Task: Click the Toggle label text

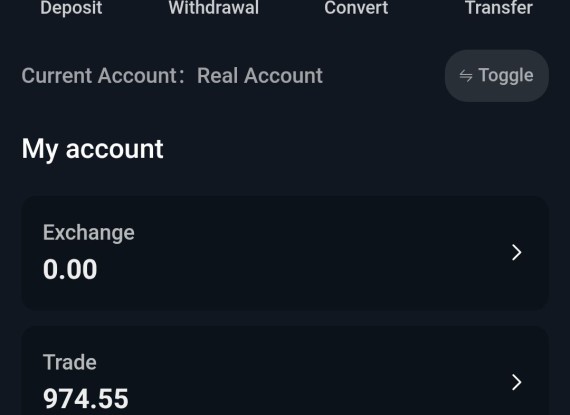Action: point(506,76)
